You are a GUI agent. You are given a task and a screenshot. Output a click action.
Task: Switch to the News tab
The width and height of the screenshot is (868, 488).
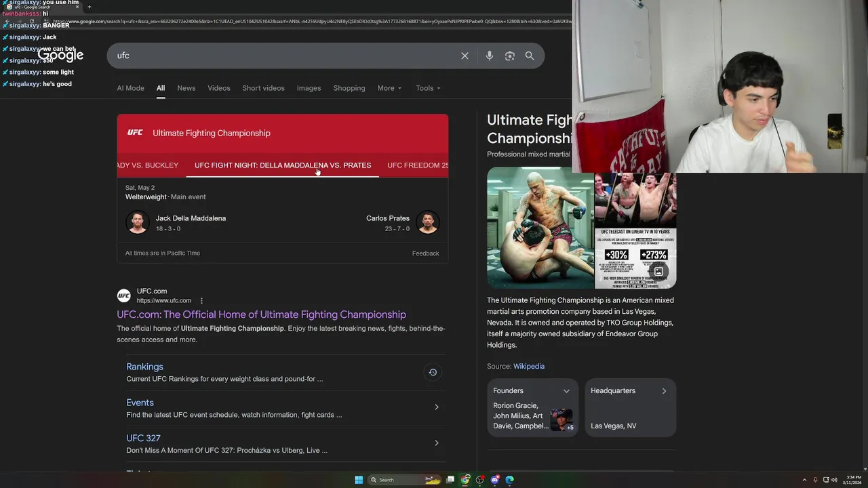(x=186, y=88)
